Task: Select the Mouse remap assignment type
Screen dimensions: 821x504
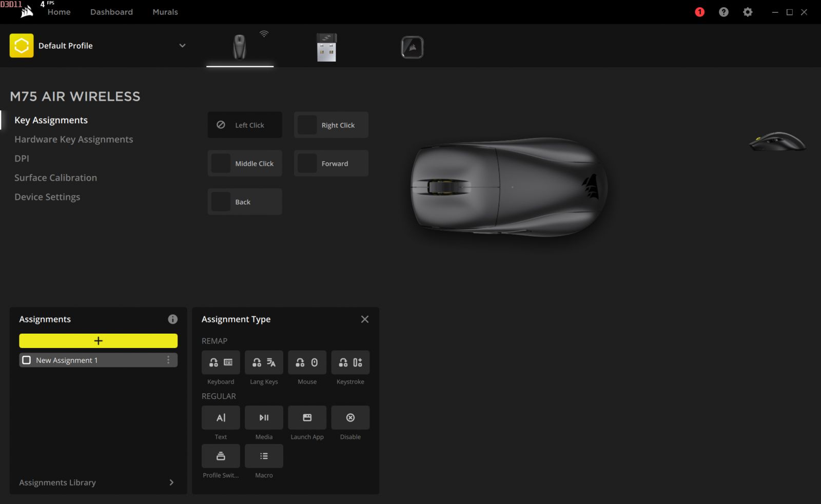Action: [x=307, y=362]
